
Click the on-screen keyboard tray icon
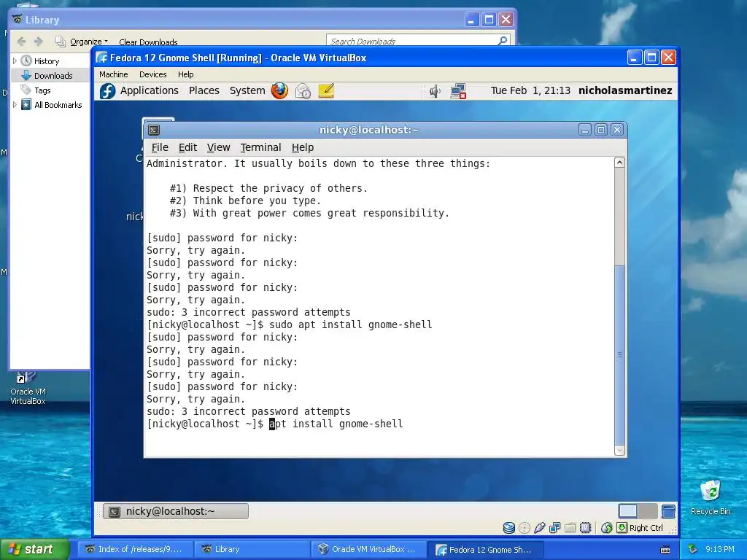(x=665, y=550)
